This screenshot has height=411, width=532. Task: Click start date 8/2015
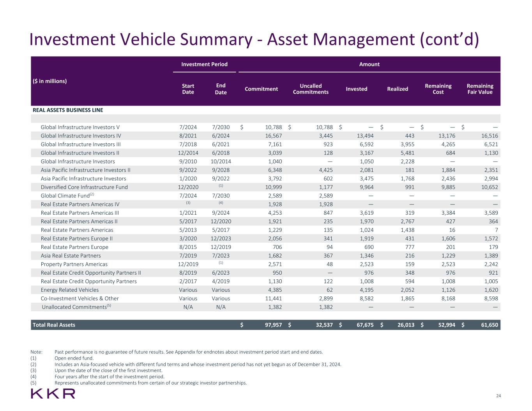(188, 247)
